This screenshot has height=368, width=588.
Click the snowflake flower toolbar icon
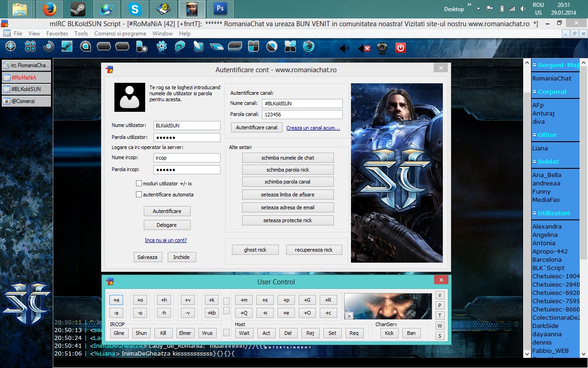[162, 46]
